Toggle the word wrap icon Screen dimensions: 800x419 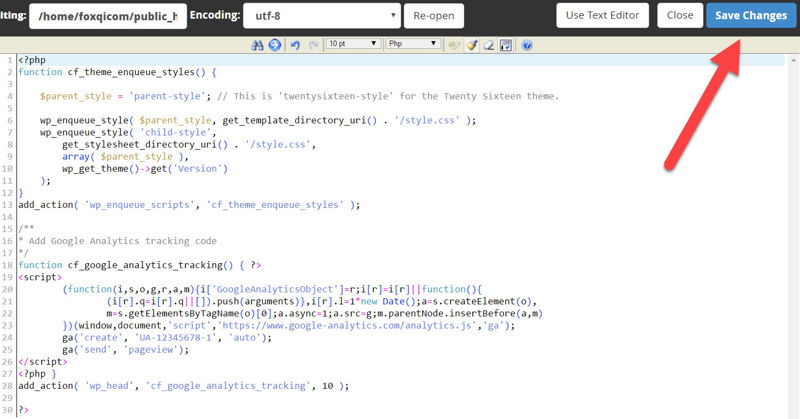pos(506,45)
